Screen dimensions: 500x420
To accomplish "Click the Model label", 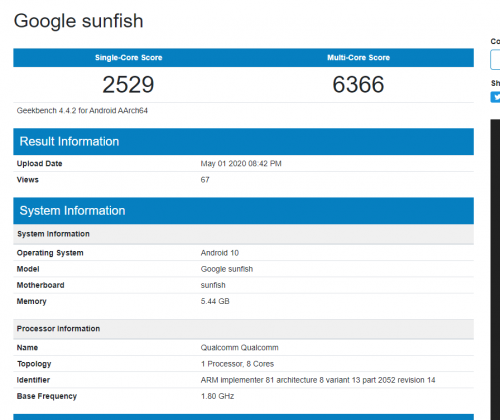I will (28, 269).
